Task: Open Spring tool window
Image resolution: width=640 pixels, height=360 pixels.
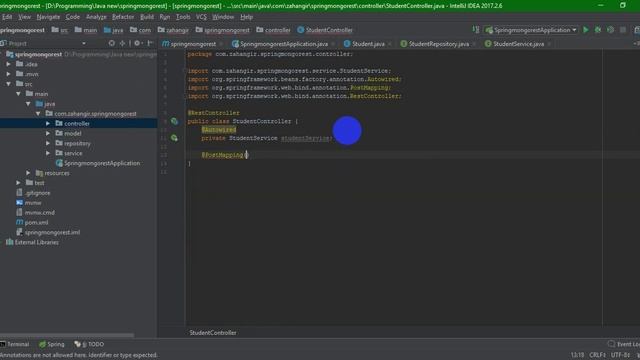Action: 52,344
